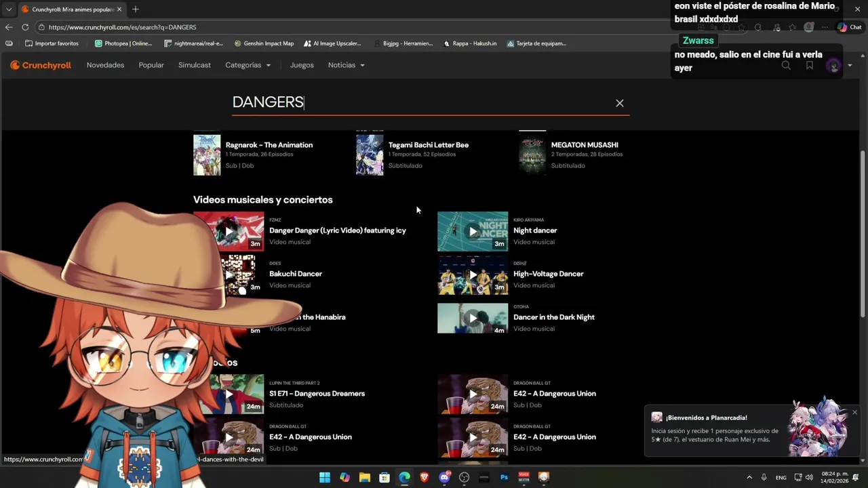Screen dimensions: 868x488
Task: Play Dragon Ball GT E42 upper-right thumbnail
Action: pos(473,394)
